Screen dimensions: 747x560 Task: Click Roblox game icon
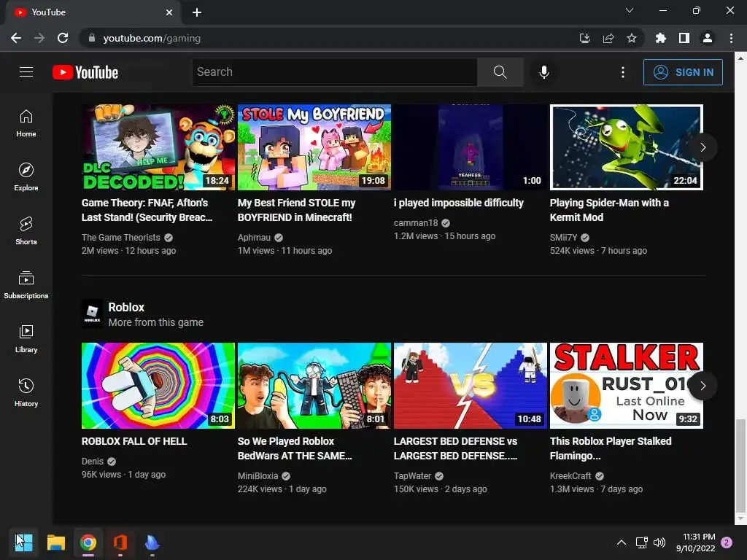click(92, 314)
